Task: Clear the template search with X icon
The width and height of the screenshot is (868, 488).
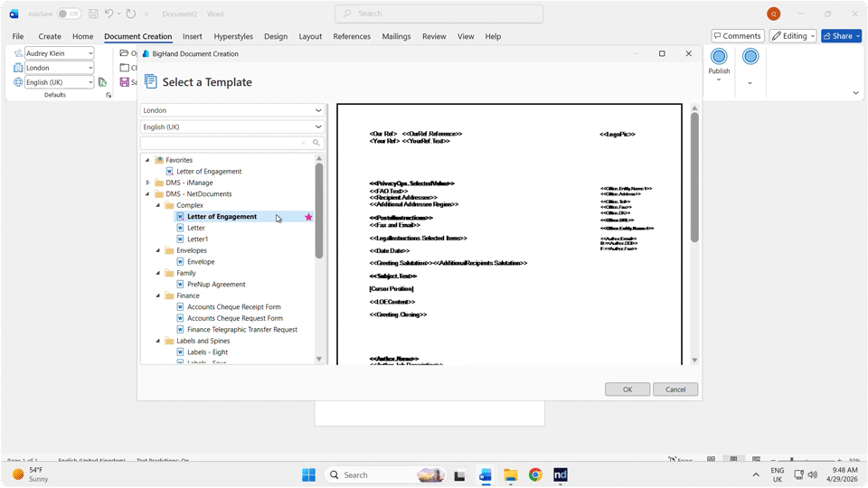Action: tap(304, 143)
